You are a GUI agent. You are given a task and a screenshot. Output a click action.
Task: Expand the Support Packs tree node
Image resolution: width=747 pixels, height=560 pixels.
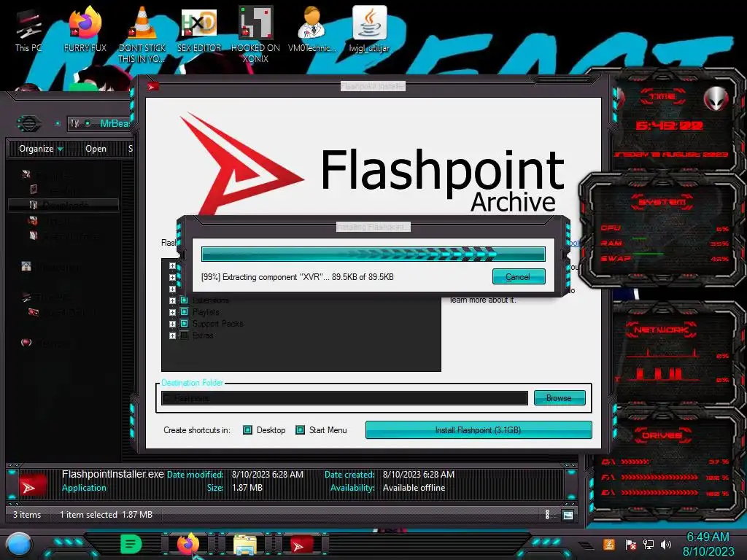tap(172, 324)
